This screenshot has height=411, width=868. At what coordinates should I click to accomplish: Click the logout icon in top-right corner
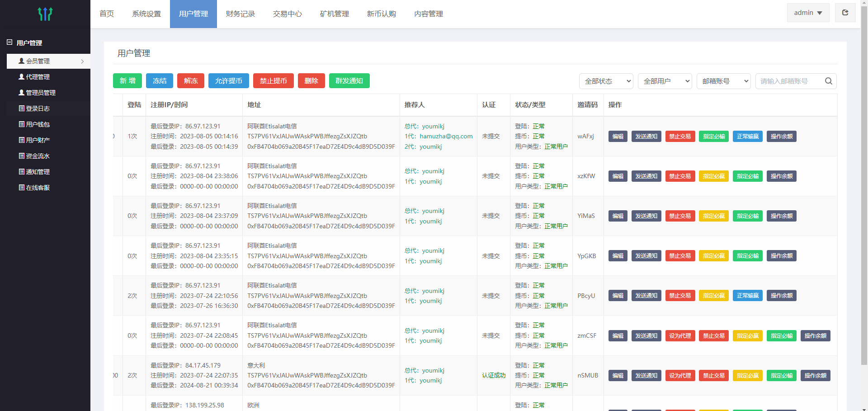click(844, 13)
